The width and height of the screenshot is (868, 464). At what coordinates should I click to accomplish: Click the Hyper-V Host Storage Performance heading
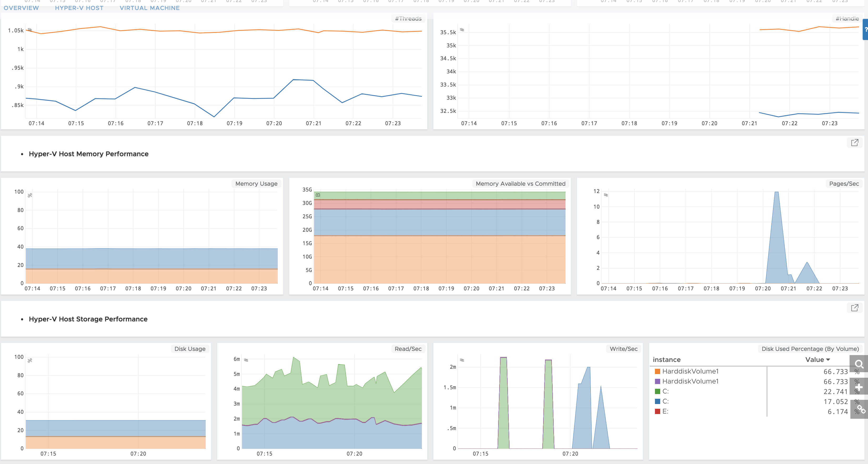(88, 319)
